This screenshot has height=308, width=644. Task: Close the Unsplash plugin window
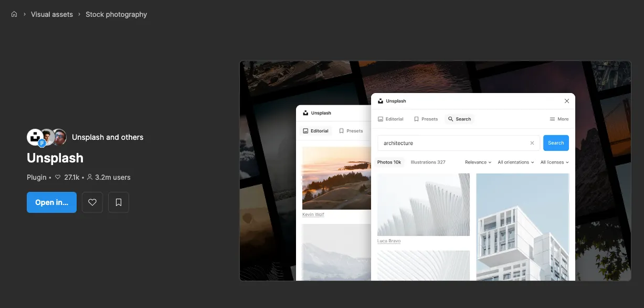(566, 101)
